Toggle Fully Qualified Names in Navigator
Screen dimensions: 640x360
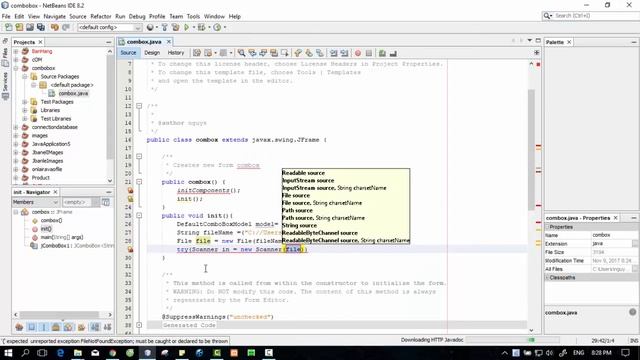(x=81, y=327)
